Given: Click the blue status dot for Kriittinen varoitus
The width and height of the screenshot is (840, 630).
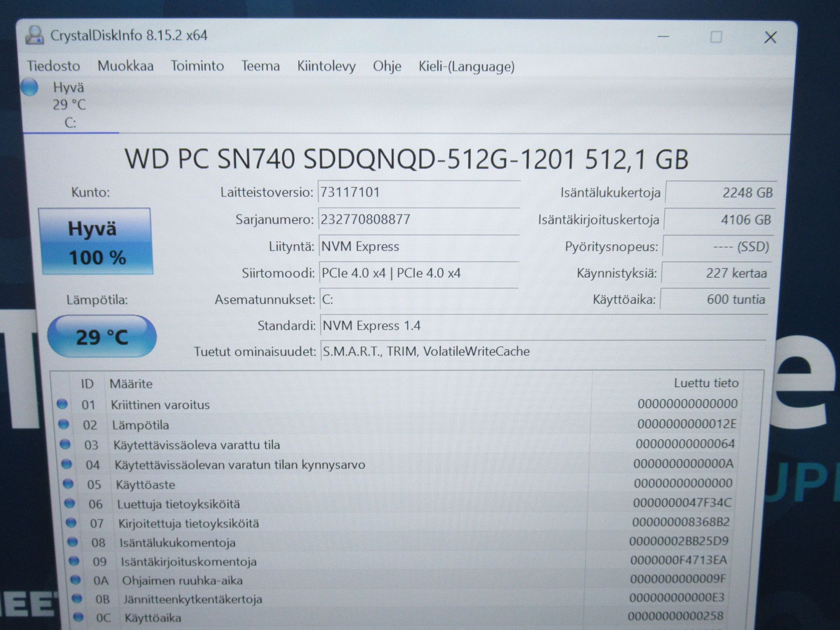Looking at the screenshot, I should [62, 404].
